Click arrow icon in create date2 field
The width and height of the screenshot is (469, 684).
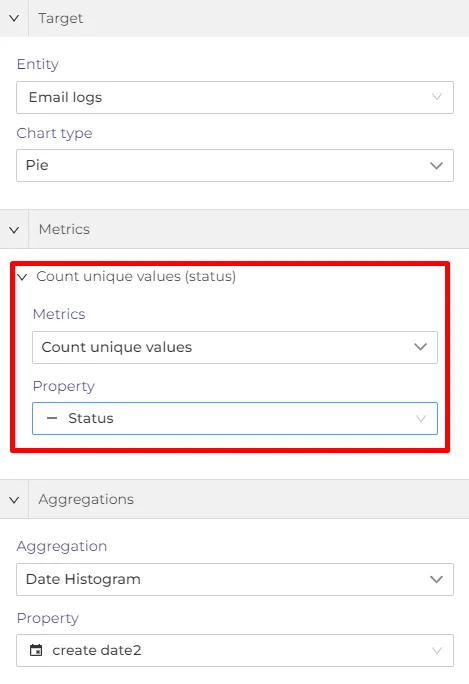[x=436, y=650]
